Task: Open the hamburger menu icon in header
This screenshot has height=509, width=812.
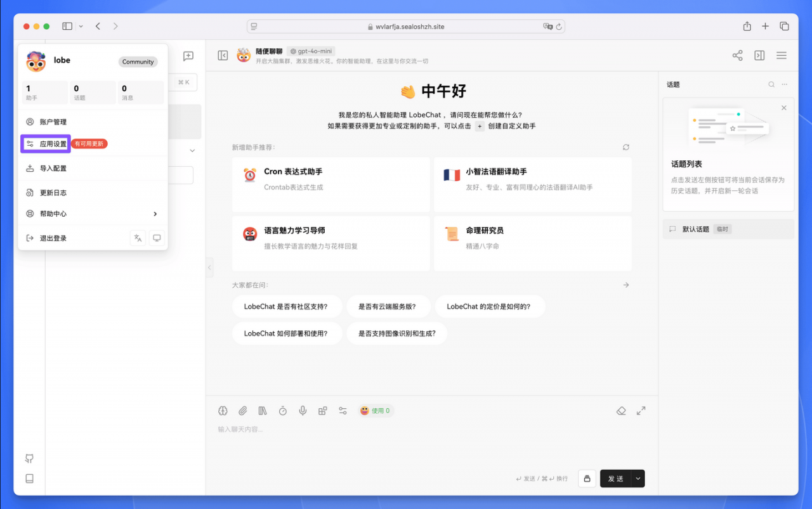Action: point(782,56)
